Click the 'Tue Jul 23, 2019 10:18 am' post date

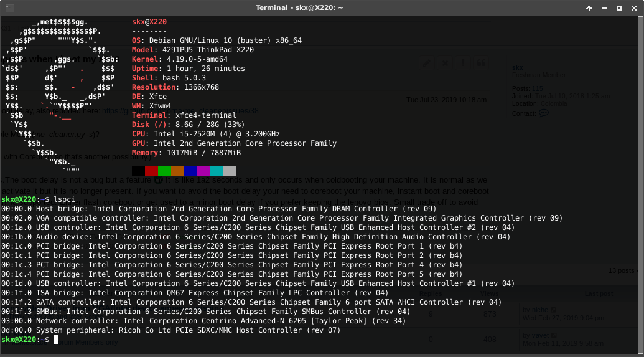pos(447,100)
